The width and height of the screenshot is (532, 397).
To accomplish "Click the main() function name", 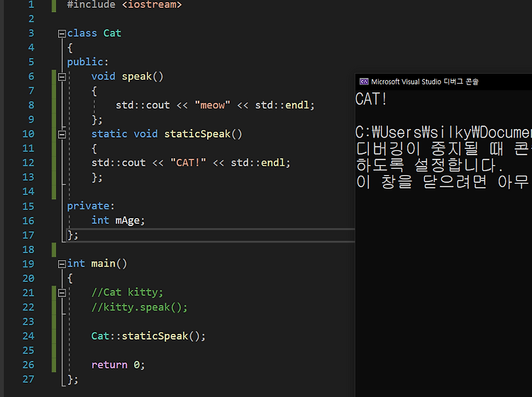I will click(109, 264).
